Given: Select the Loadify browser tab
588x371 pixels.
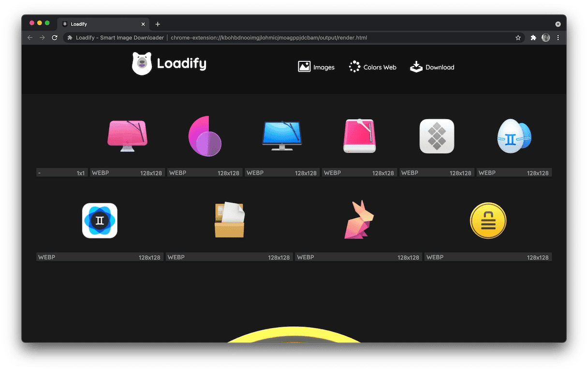Looking at the screenshot, I should click(x=103, y=24).
